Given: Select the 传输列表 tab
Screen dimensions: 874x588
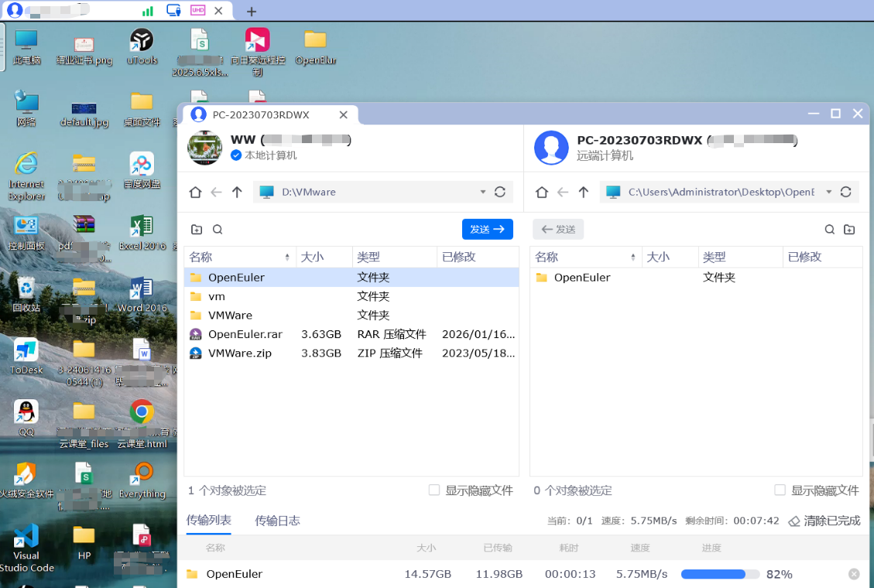Looking at the screenshot, I should coord(209,521).
